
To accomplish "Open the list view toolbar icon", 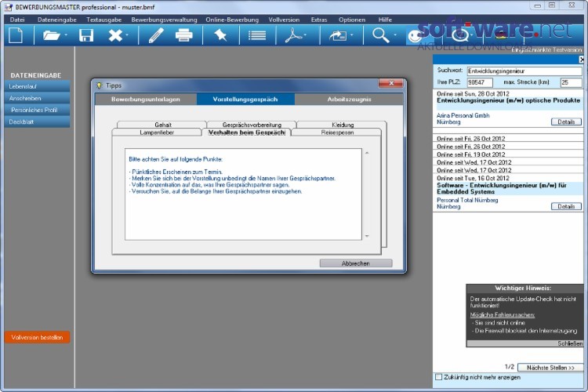I will tap(257, 35).
